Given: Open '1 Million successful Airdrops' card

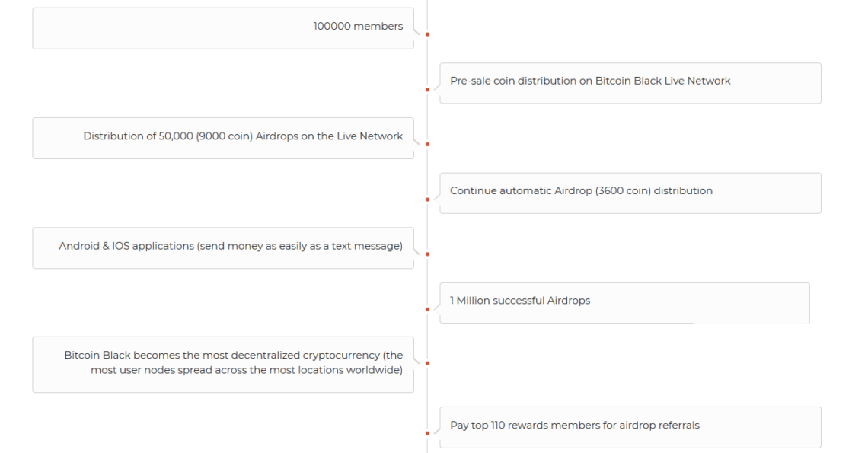Looking at the screenshot, I should pyautogui.click(x=625, y=303).
